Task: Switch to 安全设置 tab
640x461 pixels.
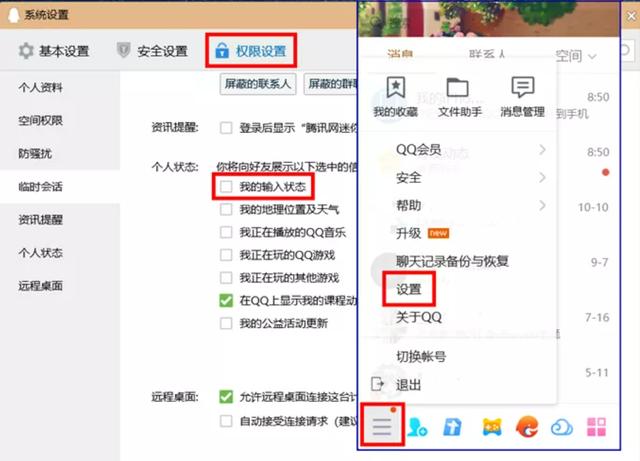Action: pos(152,51)
